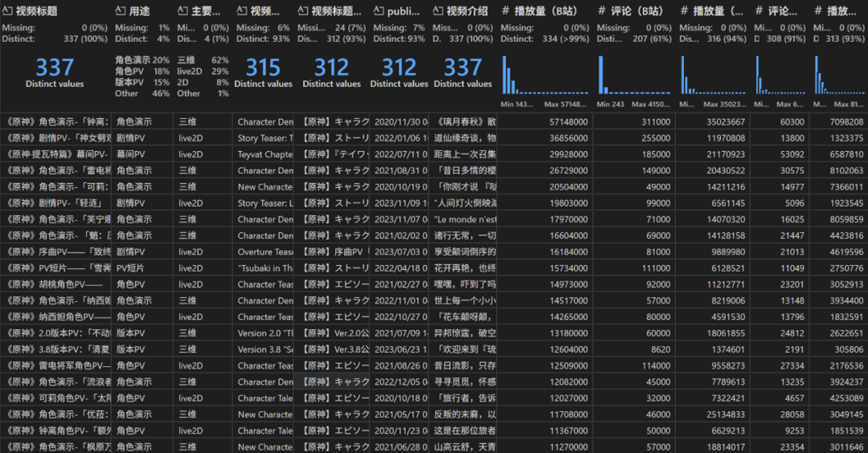Click the string icon beside 视频介绍 header
868x453 pixels.
[x=438, y=11]
